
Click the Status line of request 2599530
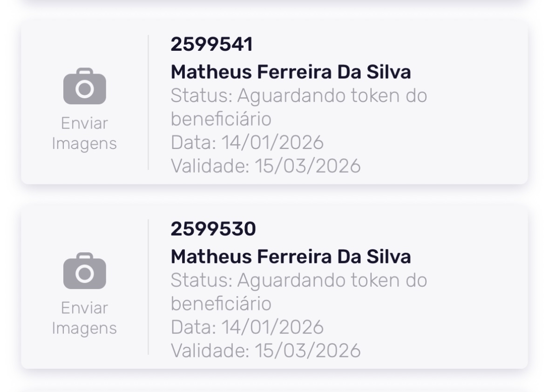298,280
